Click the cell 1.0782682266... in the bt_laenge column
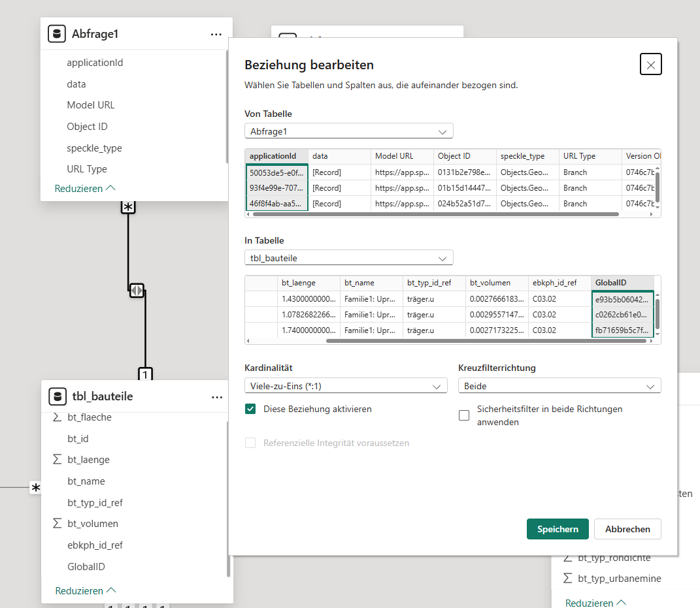This screenshot has width=700, height=608. [x=309, y=315]
